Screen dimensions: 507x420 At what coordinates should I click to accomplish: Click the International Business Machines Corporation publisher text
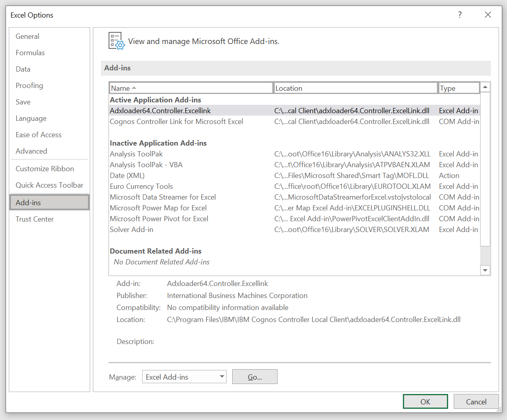pos(237,296)
